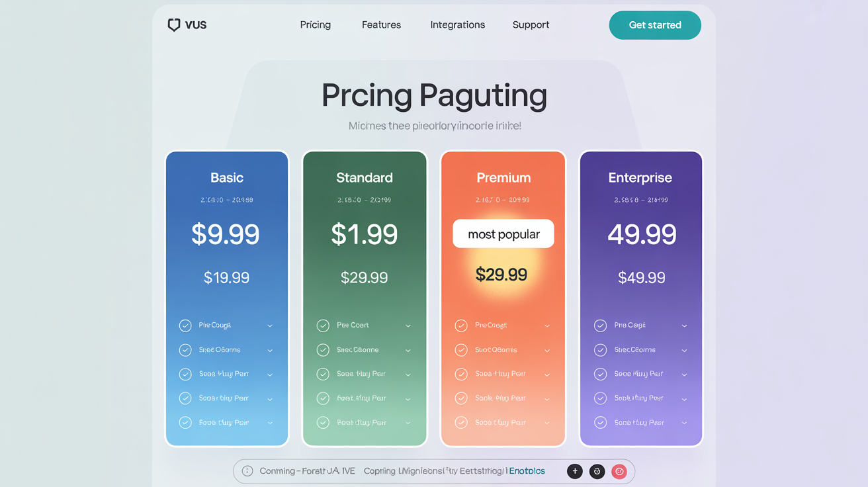
Task: Toggle the check for Basic's second feature option
Action: (x=185, y=349)
